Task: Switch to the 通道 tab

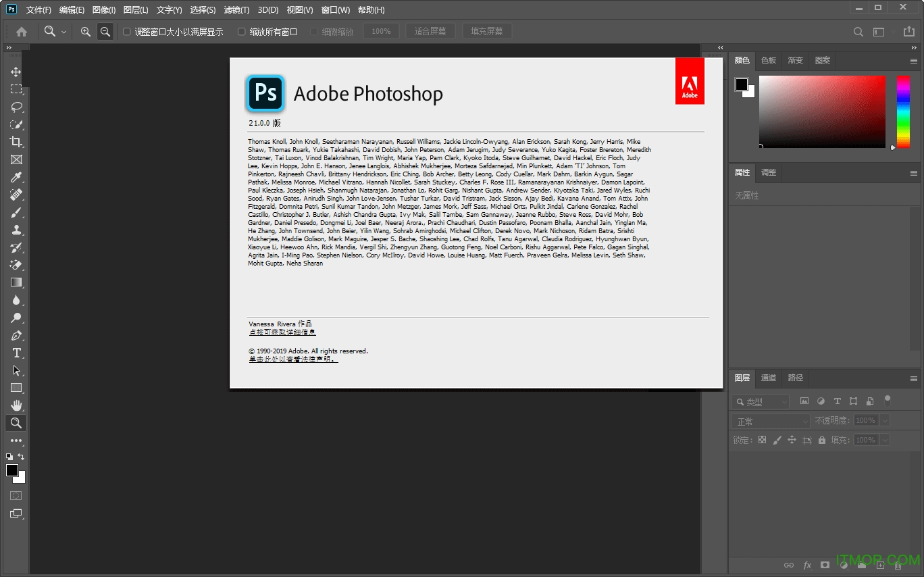Action: (x=769, y=378)
